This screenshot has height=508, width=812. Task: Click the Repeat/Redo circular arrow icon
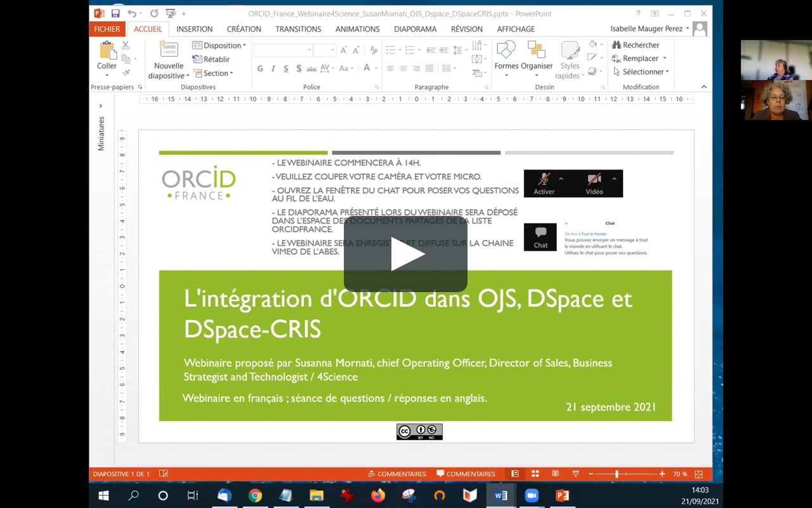tap(154, 13)
